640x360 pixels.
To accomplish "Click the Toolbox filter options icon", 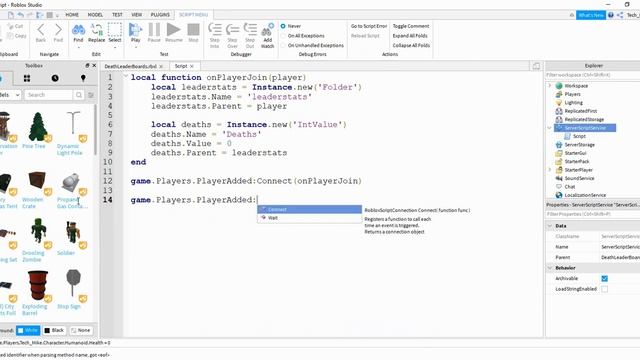I will 91,95.
